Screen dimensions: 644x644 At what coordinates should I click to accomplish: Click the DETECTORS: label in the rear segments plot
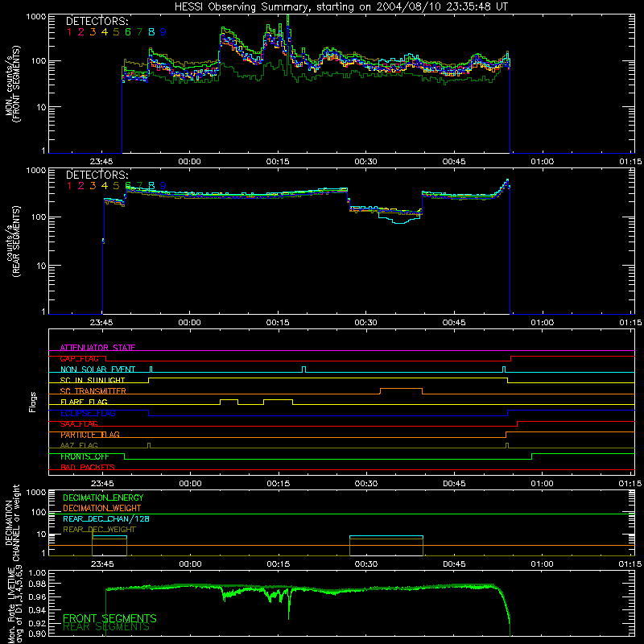tap(97, 175)
